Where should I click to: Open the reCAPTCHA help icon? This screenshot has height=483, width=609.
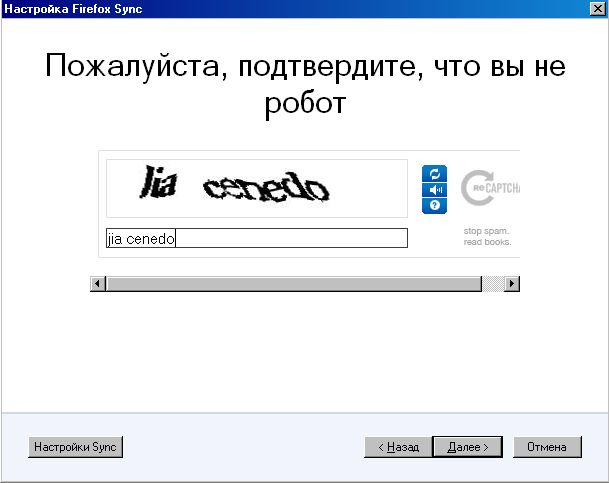(434, 205)
